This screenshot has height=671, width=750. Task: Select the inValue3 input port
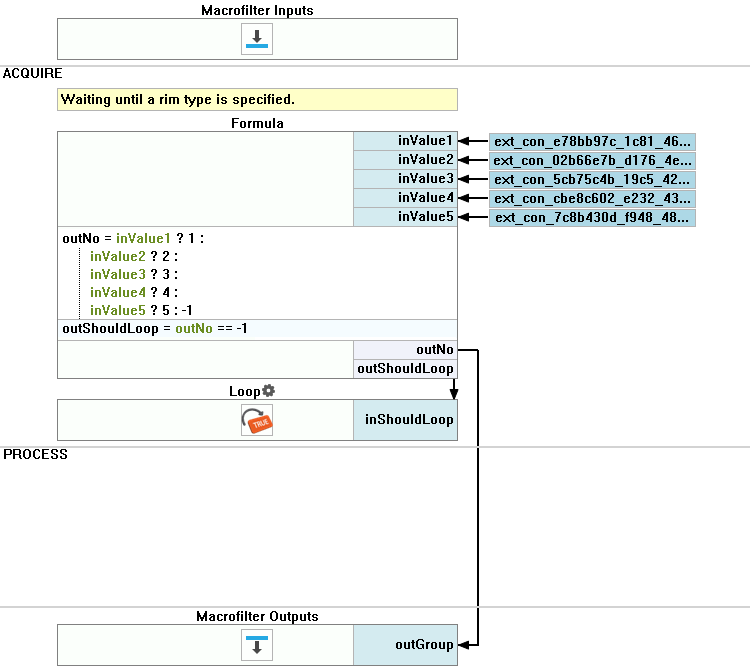point(405,179)
